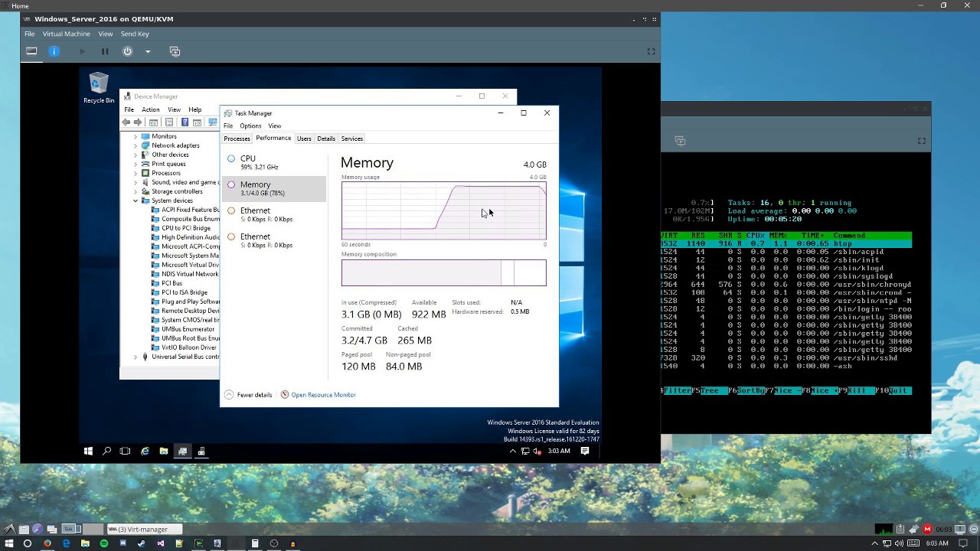Image resolution: width=980 pixels, height=551 pixels.
Task: Select the Memory performance entry
Action: tap(274, 188)
